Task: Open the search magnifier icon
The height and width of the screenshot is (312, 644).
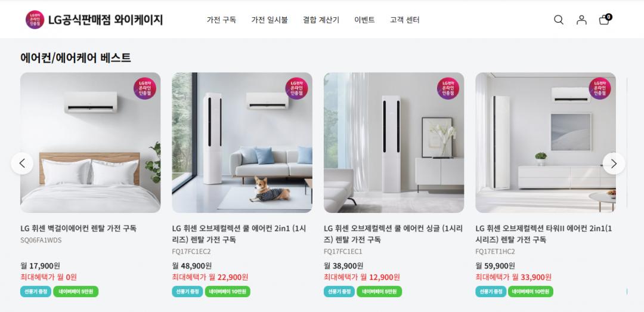Action: point(559,20)
